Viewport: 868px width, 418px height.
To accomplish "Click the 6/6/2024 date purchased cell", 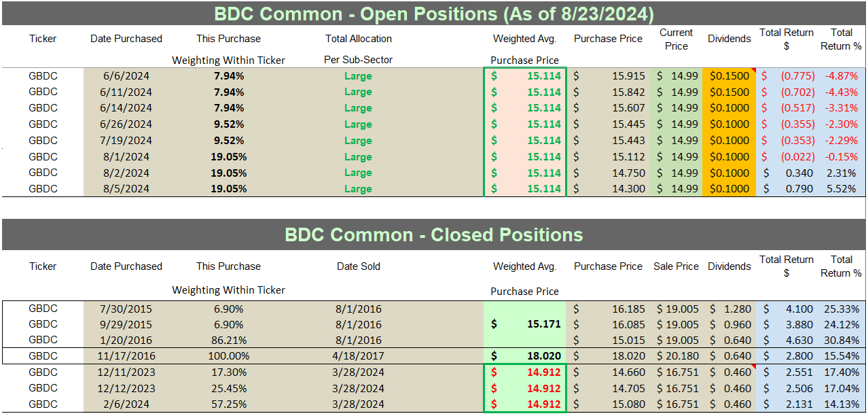I will click(x=126, y=76).
